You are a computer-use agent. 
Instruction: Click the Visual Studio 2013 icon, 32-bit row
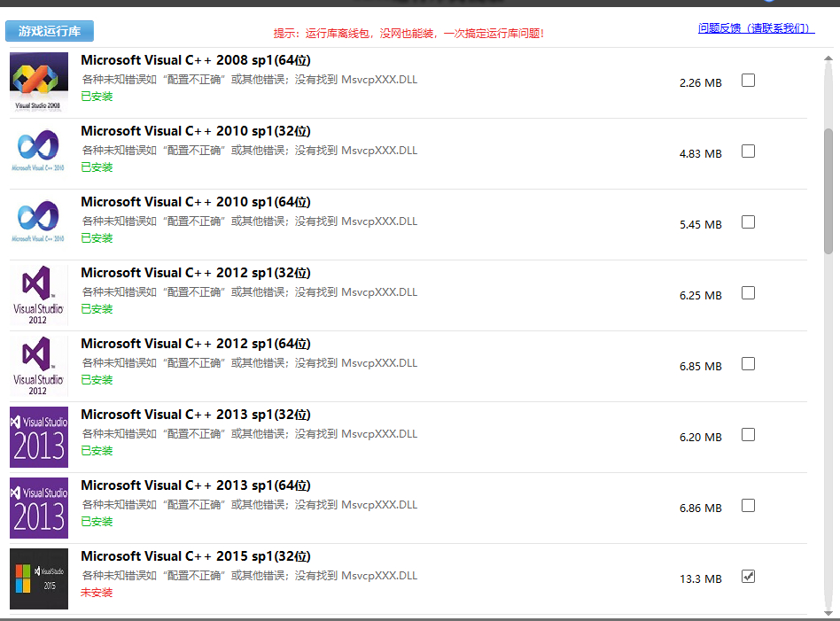click(39, 437)
